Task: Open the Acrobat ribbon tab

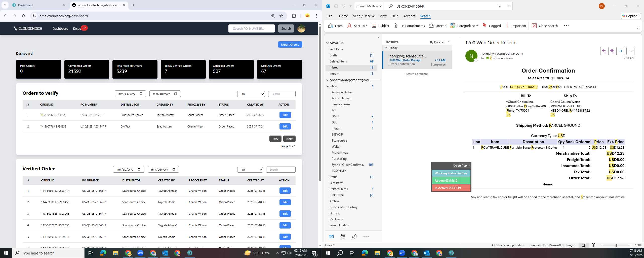Action: coord(409,16)
